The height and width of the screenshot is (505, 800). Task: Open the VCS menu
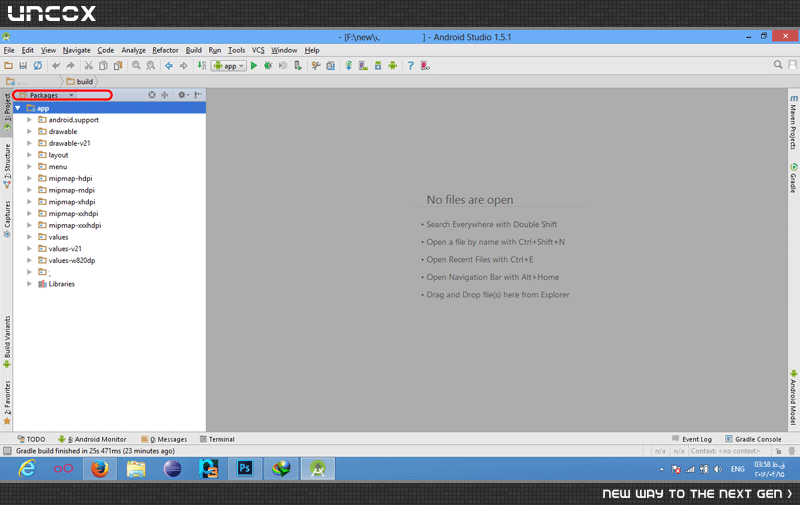tap(258, 50)
